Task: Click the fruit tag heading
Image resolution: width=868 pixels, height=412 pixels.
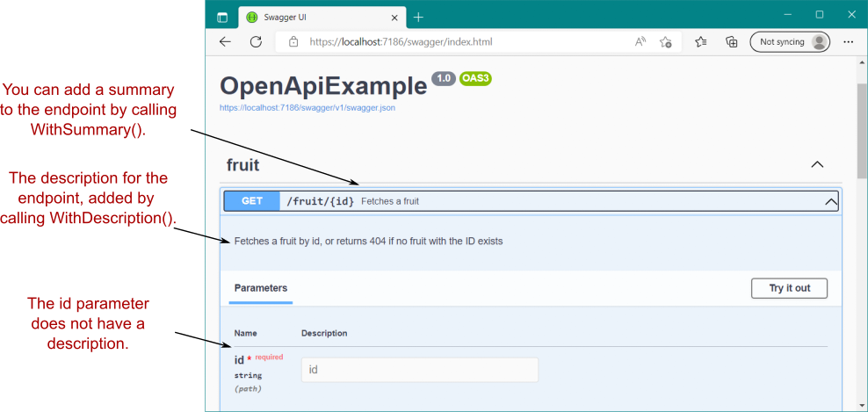Action: click(243, 164)
